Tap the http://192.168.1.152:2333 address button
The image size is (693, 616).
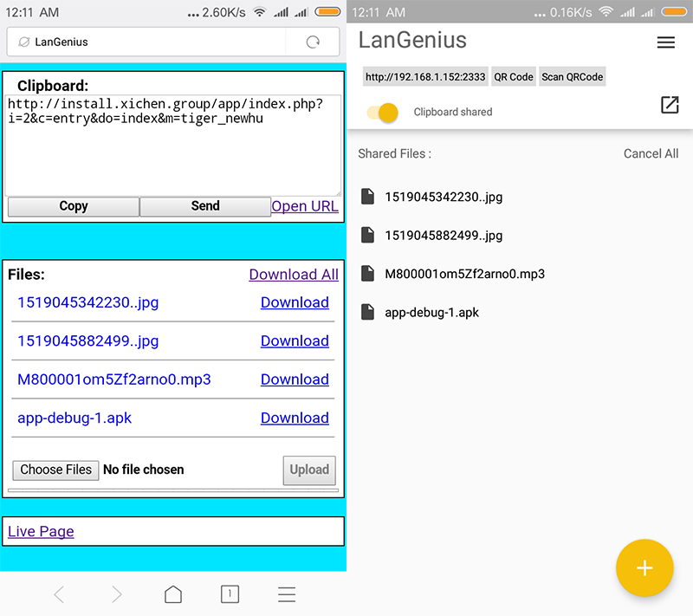425,77
